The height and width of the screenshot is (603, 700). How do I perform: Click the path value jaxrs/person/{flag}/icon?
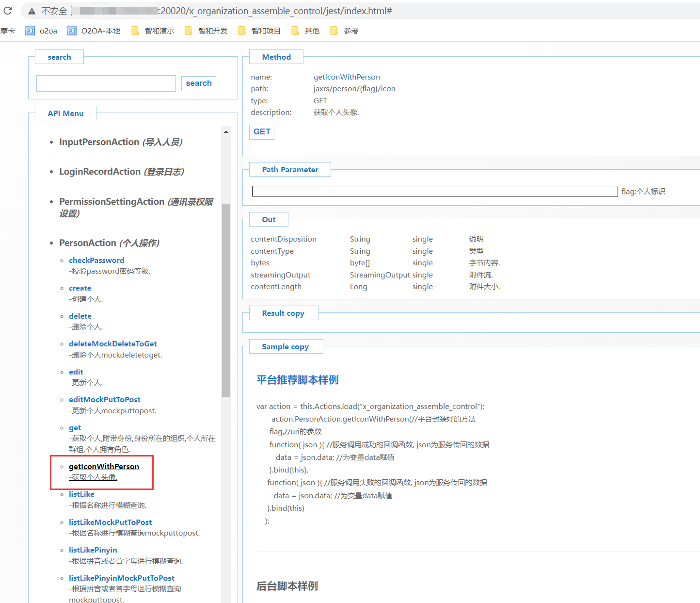[x=354, y=89]
